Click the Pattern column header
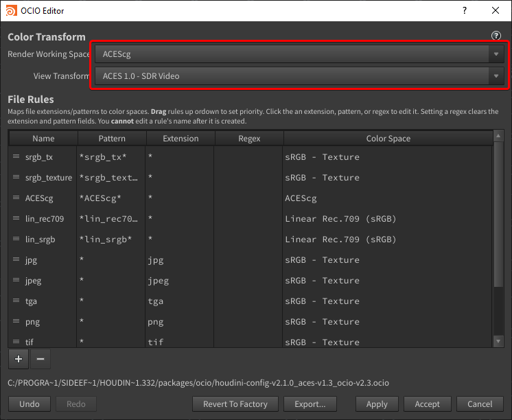 coord(112,139)
